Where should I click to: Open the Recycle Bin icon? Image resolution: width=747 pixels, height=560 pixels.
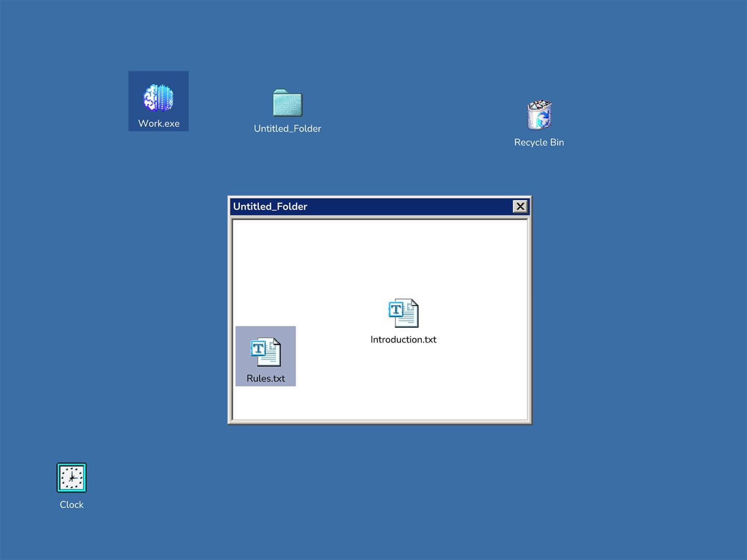point(539,115)
